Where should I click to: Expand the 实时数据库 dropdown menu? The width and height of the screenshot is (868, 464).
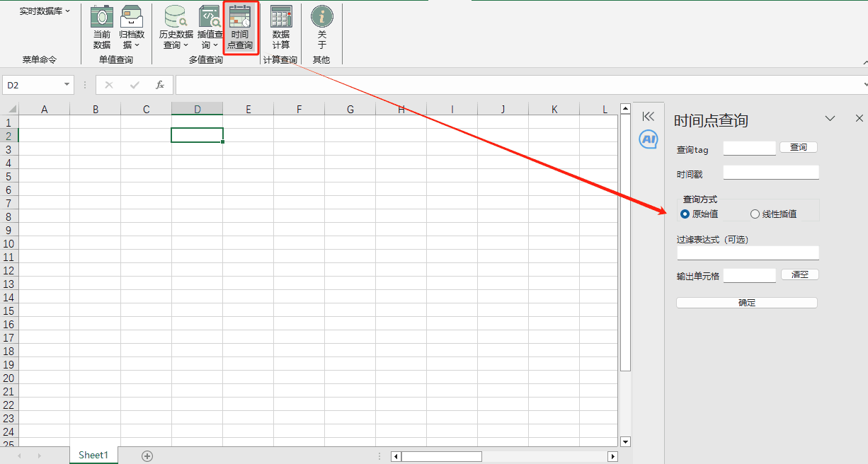click(x=45, y=11)
